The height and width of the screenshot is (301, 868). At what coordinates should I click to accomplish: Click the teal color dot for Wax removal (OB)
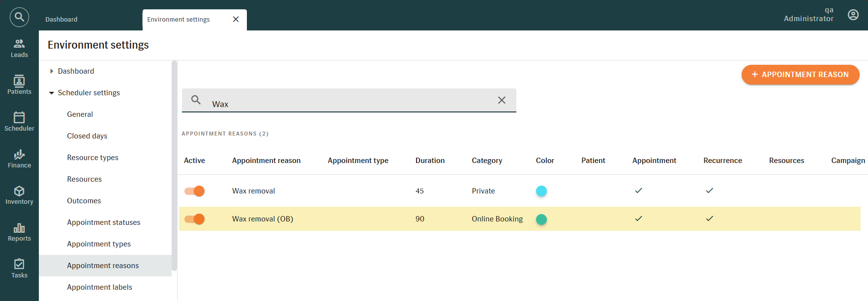[x=541, y=219]
